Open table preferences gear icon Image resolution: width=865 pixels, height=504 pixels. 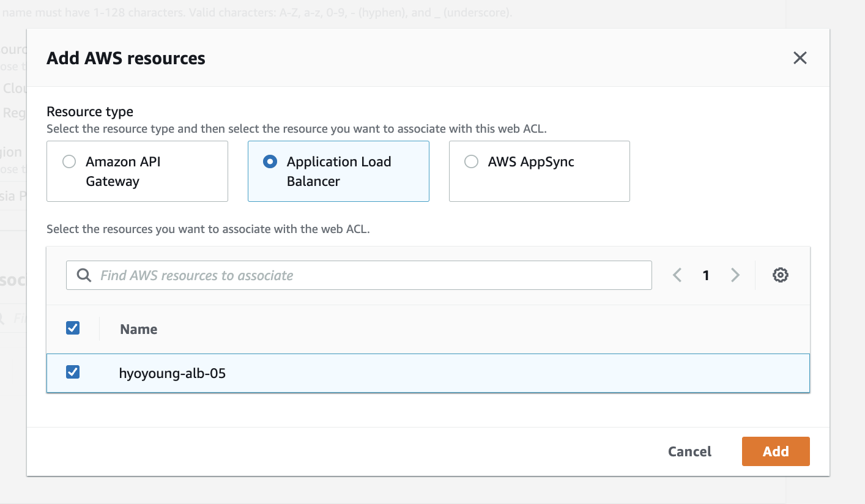780,275
